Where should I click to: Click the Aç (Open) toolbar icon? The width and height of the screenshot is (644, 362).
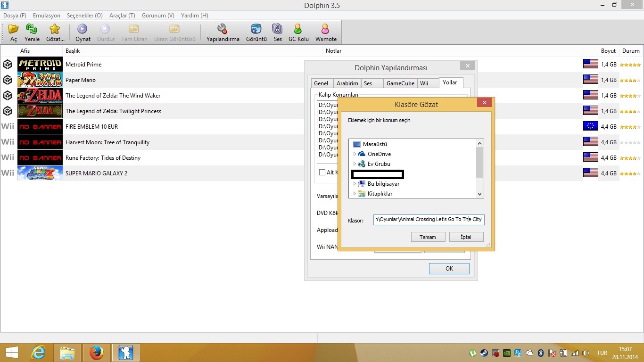point(14,29)
